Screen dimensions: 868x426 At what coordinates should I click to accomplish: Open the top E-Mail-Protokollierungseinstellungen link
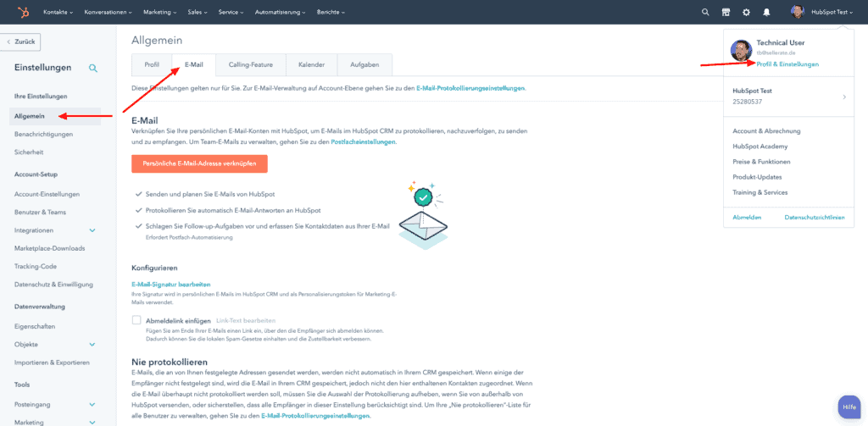point(470,88)
